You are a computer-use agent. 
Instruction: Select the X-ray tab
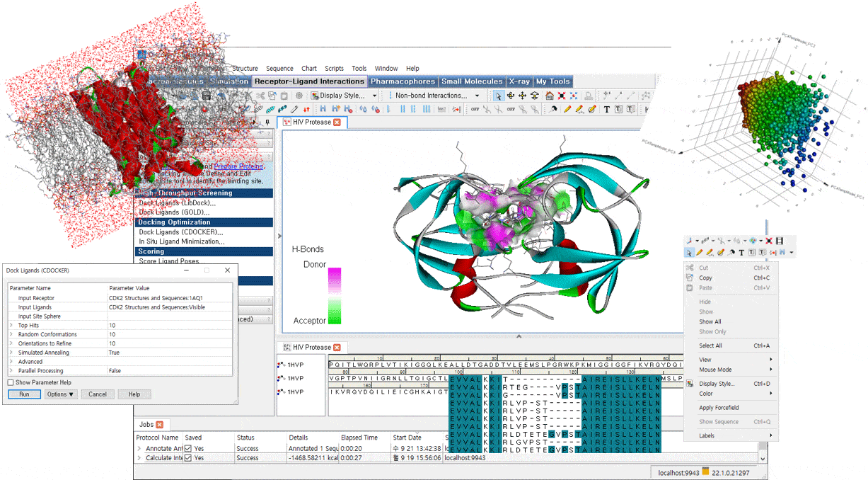click(x=519, y=81)
